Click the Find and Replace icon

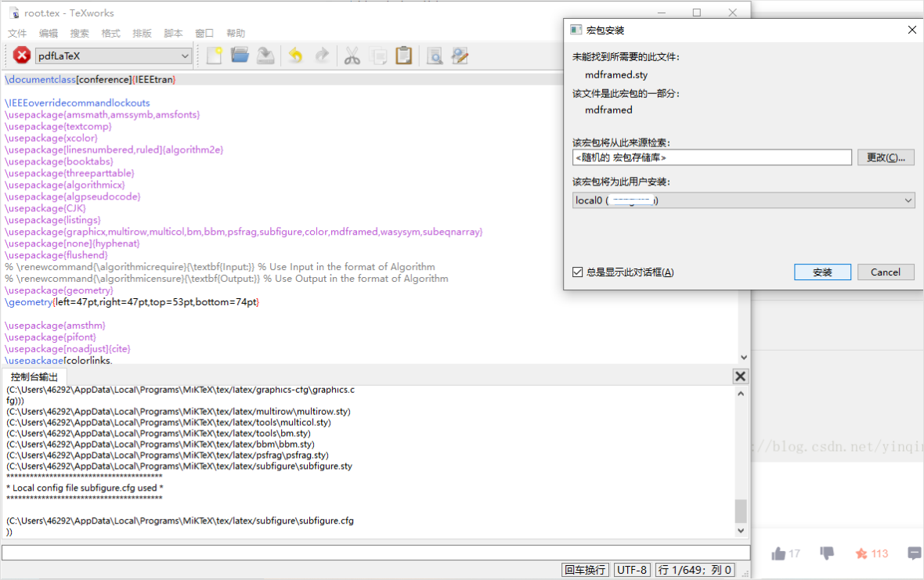(x=459, y=55)
